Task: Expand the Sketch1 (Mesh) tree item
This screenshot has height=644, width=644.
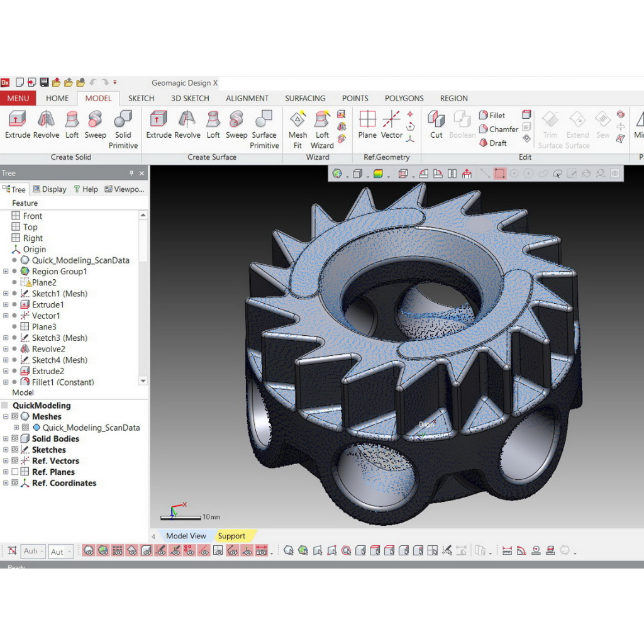Action: pyautogui.click(x=6, y=294)
